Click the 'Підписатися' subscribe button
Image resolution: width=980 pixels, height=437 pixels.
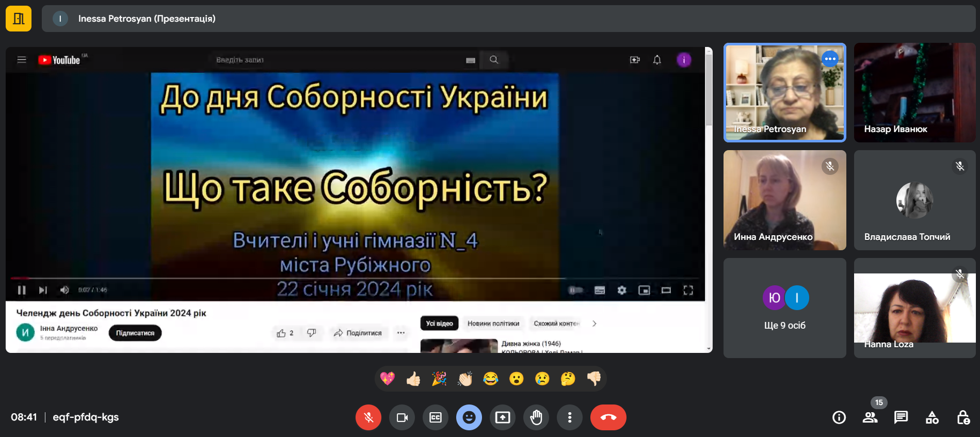pyautogui.click(x=135, y=333)
